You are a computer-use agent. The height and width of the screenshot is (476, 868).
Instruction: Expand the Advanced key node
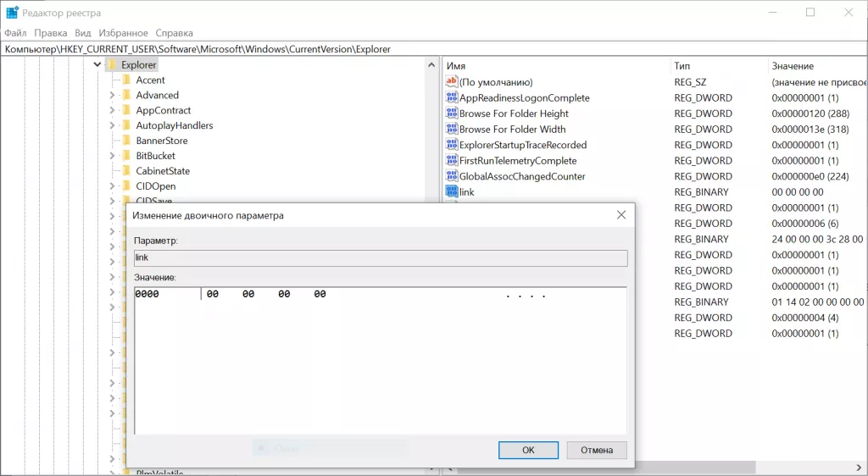tap(112, 96)
